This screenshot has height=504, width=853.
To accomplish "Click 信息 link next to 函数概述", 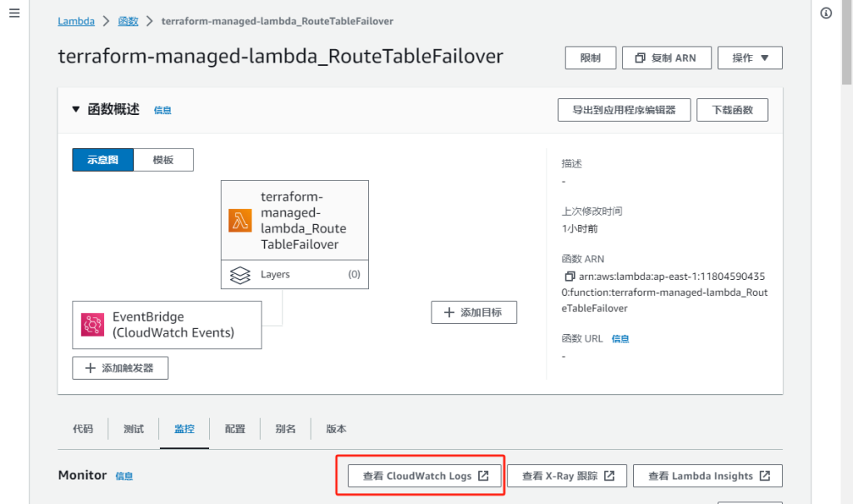I will click(162, 110).
